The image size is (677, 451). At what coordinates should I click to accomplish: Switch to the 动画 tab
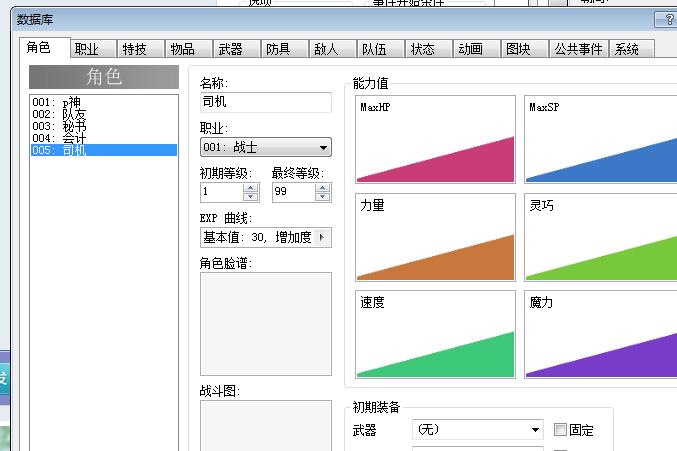(477, 49)
